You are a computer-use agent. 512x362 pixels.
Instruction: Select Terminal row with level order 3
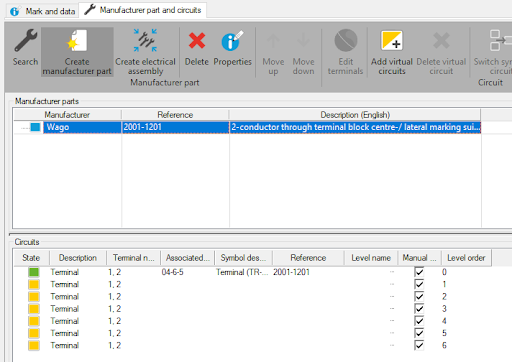pyautogui.click(x=253, y=309)
